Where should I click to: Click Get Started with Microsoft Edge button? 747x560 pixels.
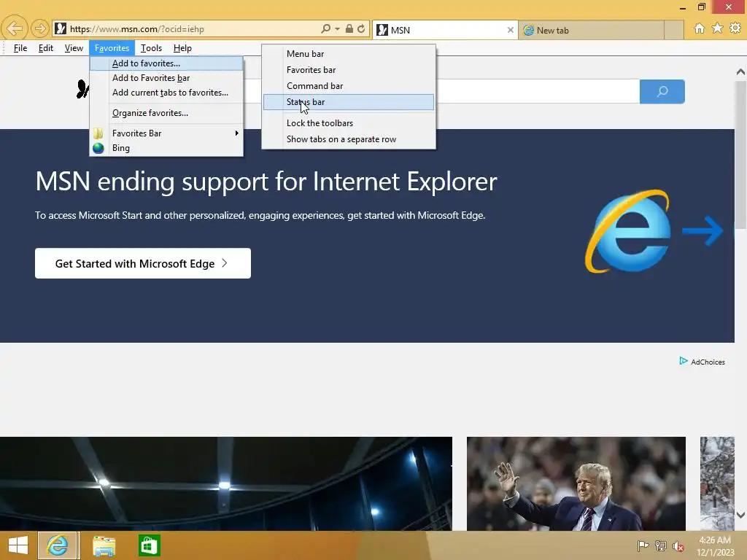pos(143,263)
